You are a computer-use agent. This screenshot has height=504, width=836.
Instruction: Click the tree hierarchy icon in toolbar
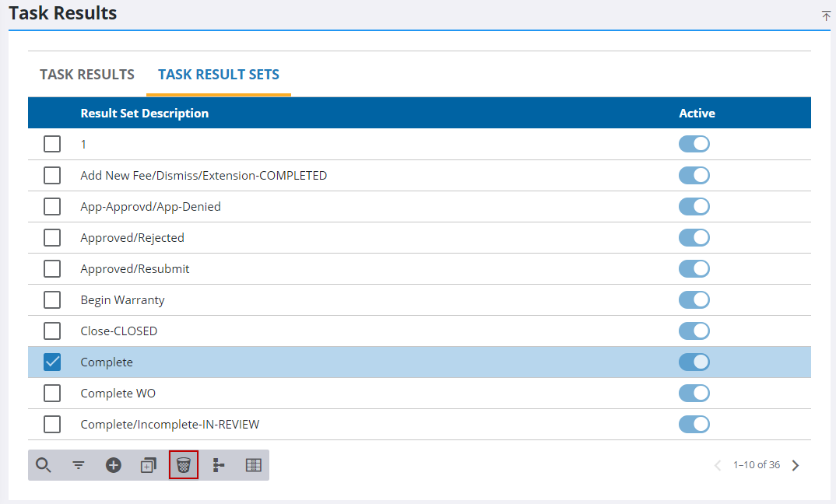click(219, 465)
